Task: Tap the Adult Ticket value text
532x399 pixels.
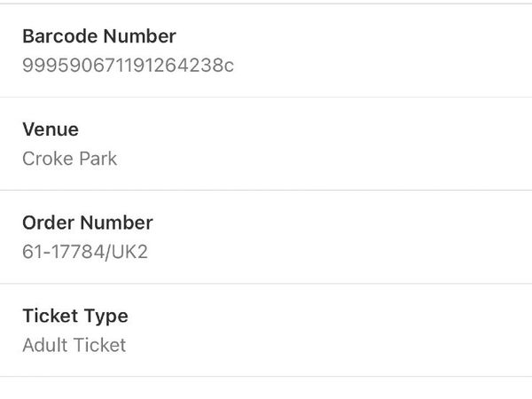Action: click(x=74, y=345)
